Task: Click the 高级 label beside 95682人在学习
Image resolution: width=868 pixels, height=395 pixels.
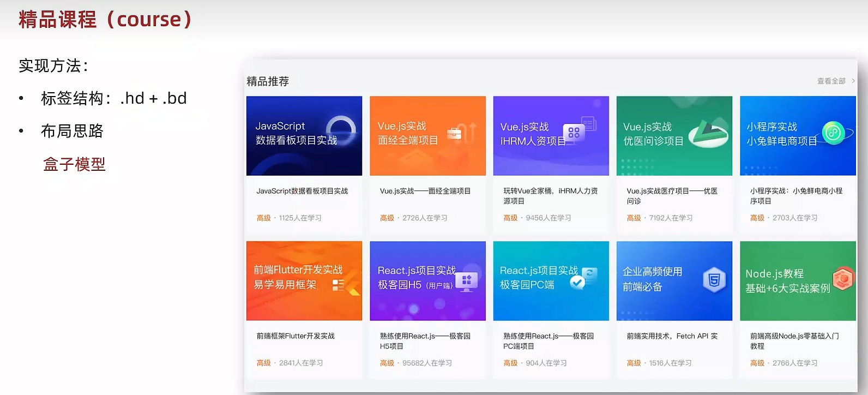Action: coord(387,363)
